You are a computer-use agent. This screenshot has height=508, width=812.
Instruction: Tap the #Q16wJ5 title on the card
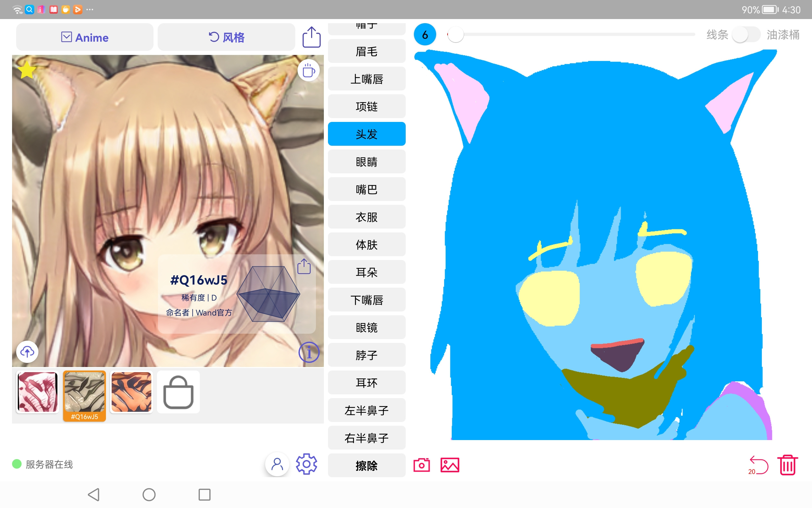[199, 280]
